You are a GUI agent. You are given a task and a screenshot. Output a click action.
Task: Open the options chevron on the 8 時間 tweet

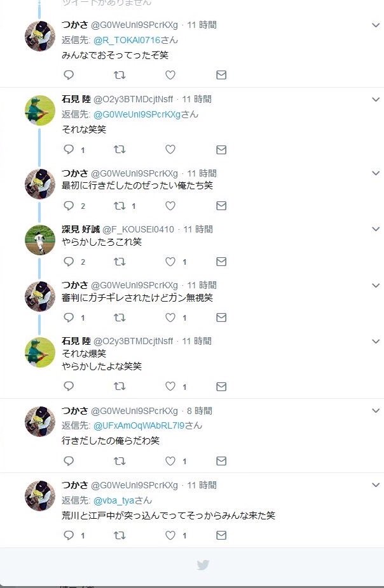(376, 411)
